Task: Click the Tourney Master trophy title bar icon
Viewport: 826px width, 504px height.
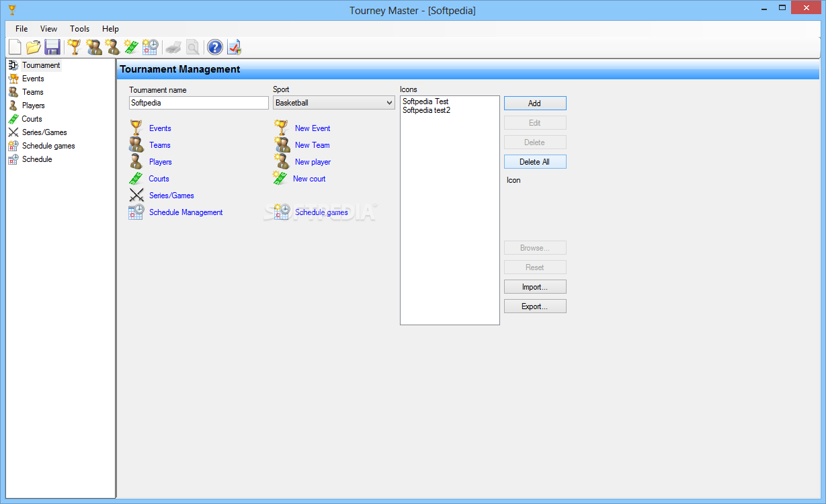Action: click(x=12, y=9)
